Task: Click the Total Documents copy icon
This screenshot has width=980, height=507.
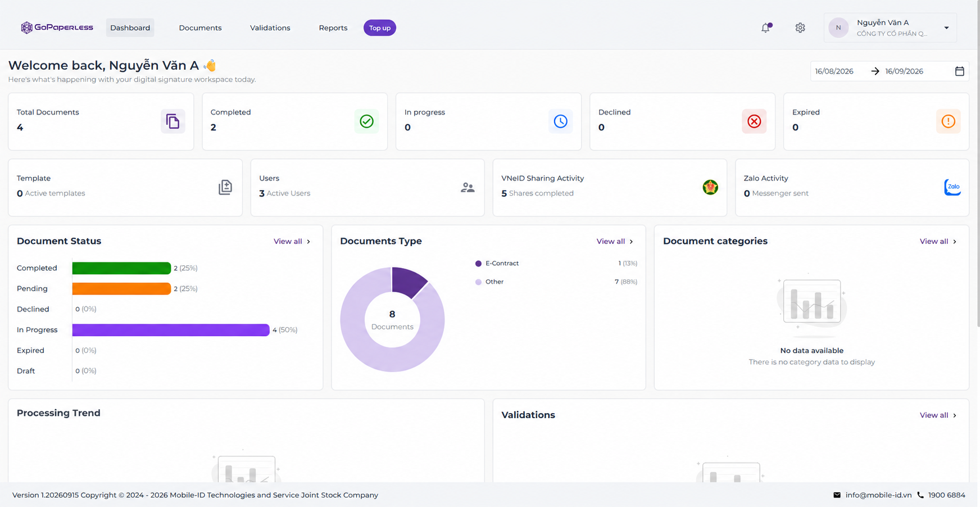Action: click(173, 121)
